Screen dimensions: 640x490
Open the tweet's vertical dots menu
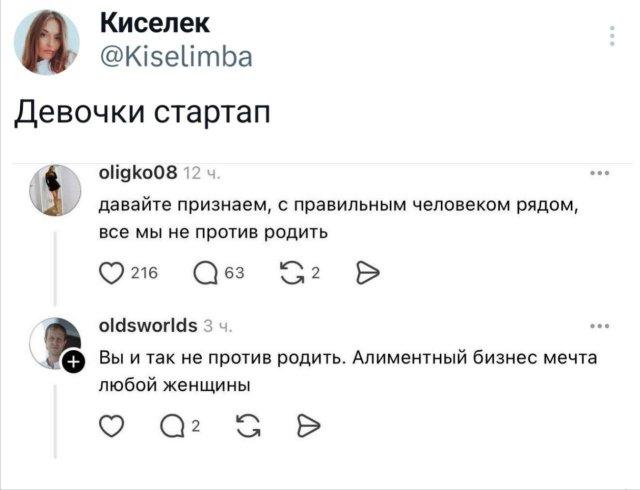612,38
